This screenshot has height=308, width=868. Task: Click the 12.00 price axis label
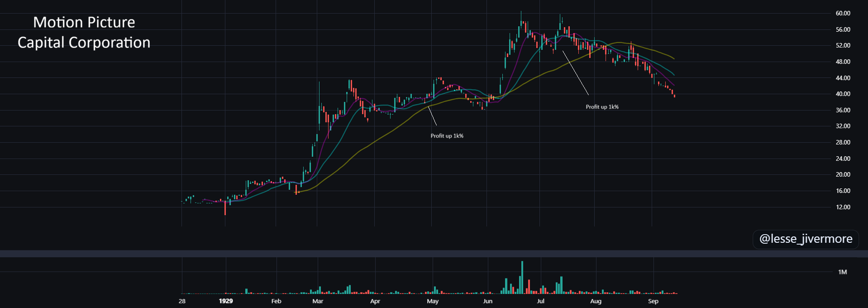[843, 207]
